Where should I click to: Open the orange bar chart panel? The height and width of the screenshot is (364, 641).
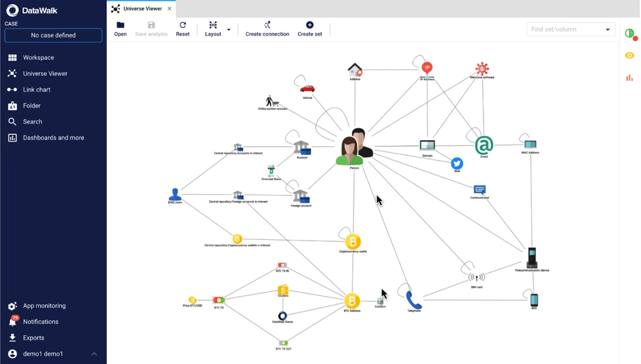[x=630, y=78]
